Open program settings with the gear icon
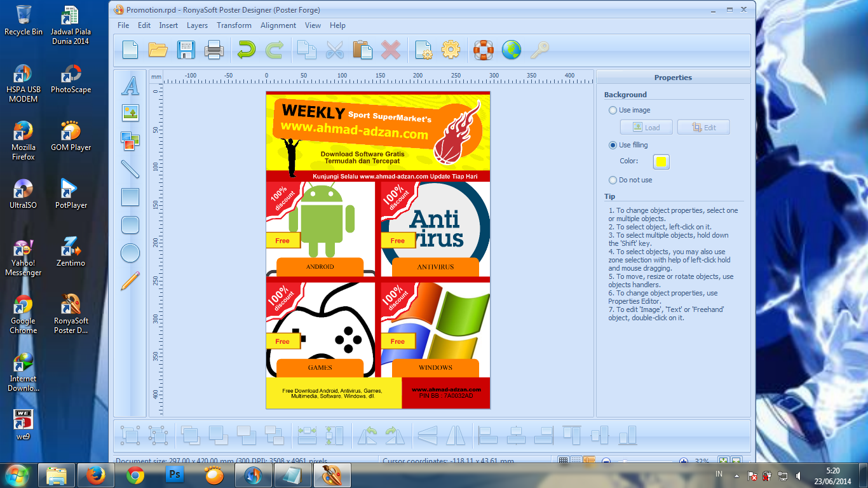 point(451,50)
